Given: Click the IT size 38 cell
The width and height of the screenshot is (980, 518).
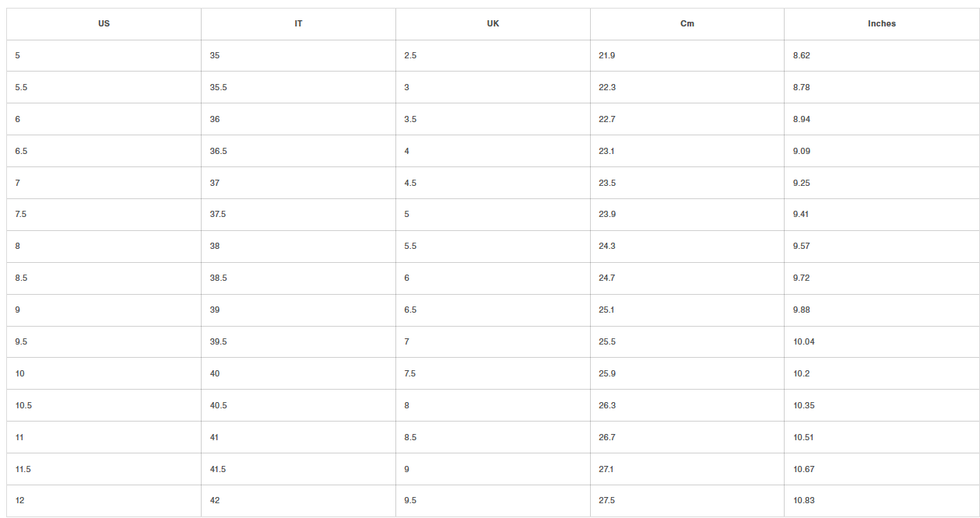Looking at the screenshot, I should pos(215,247).
